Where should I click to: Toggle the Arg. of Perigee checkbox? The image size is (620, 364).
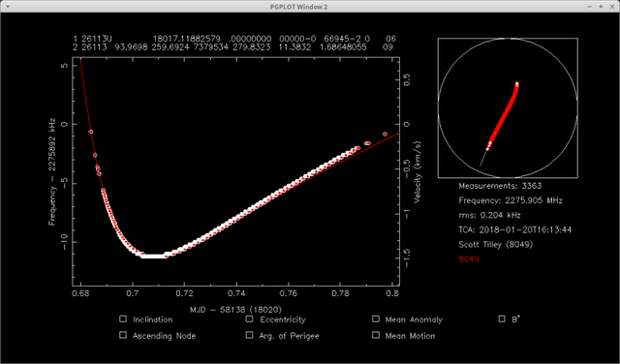pos(249,335)
